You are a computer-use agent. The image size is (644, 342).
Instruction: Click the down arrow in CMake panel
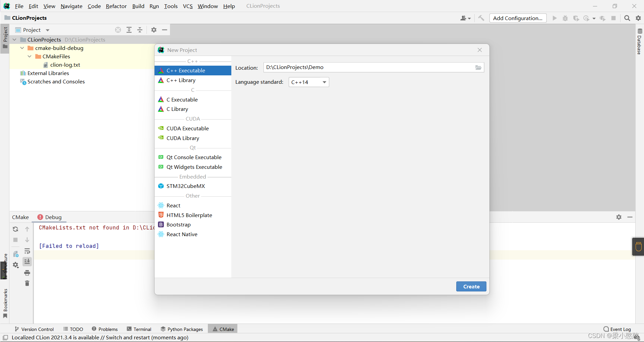point(27,240)
